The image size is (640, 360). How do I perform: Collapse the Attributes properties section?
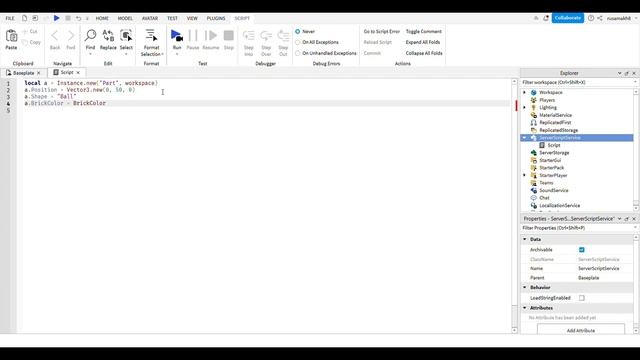525,308
